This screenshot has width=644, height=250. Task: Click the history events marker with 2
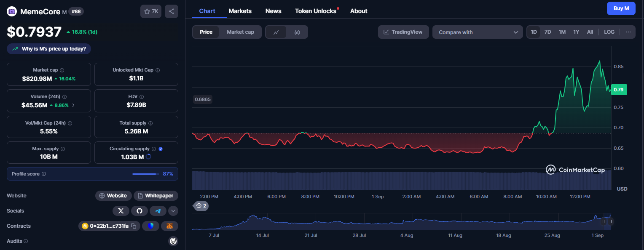[201, 206]
